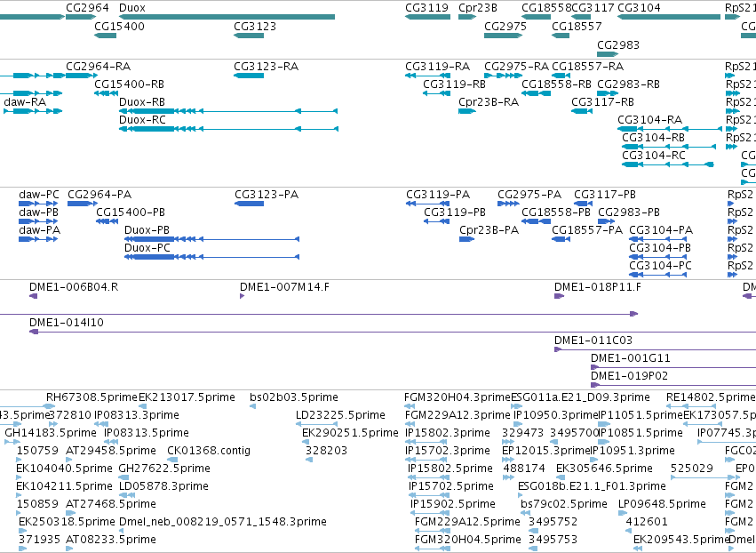Select the CG15400-PB protein feature
The image size is (756, 553).
coord(107,221)
